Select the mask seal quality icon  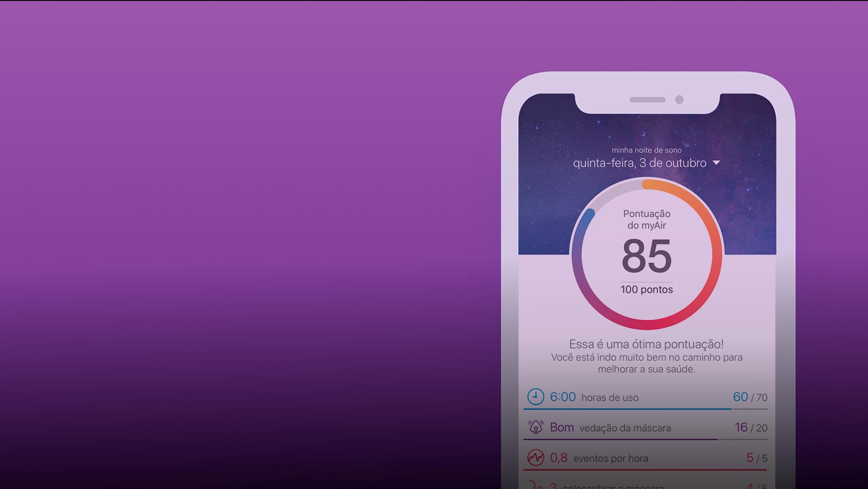tap(535, 427)
